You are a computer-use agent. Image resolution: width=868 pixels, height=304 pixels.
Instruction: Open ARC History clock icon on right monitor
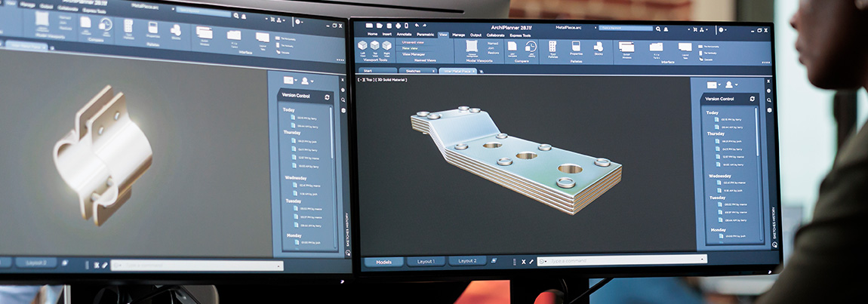(531, 47)
